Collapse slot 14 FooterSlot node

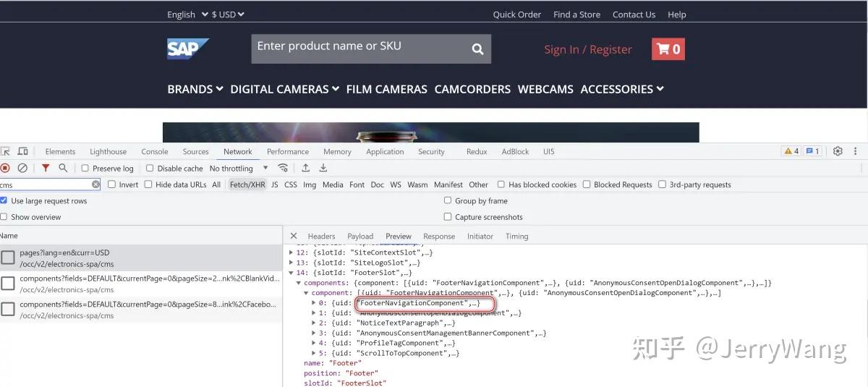click(x=291, y=273)
